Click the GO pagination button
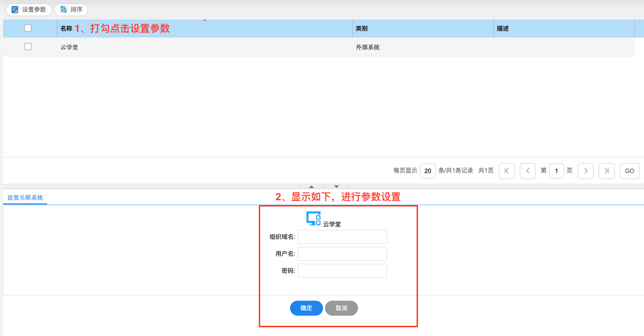 pyautogui.click(x=629, y=171)
